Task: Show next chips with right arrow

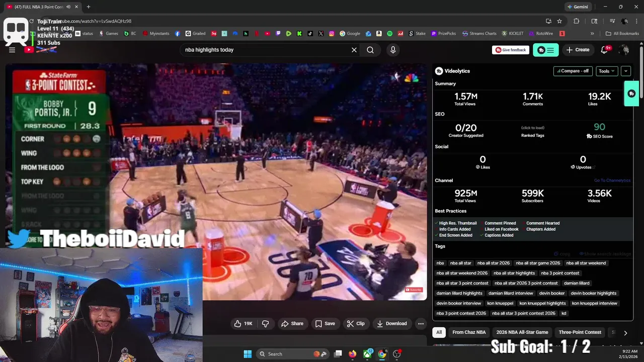Action: tap(625, 333)
